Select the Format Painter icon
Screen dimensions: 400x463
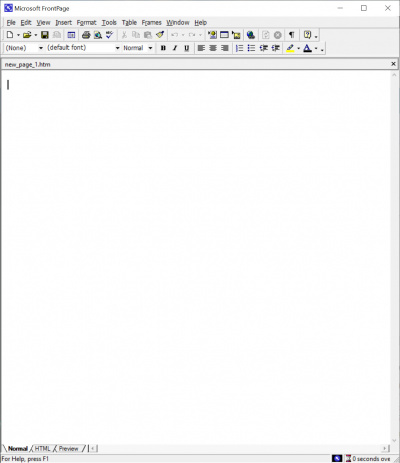(x=160, y=35)
